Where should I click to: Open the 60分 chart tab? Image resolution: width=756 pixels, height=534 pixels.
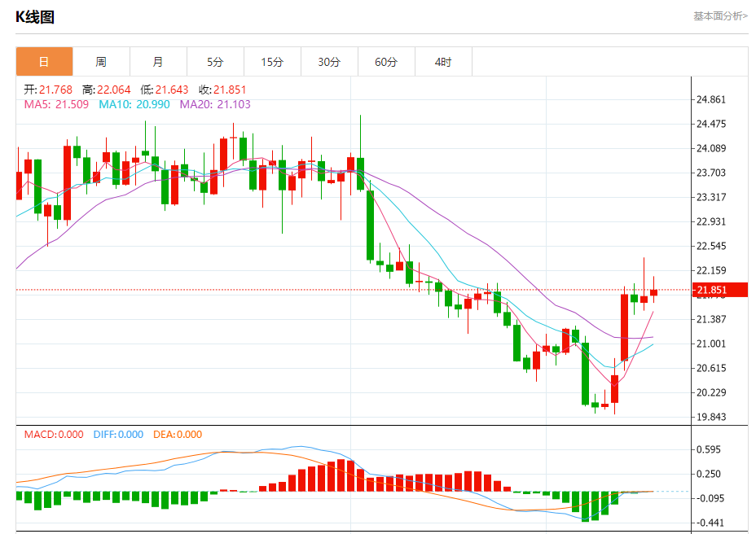pos(386,62)
